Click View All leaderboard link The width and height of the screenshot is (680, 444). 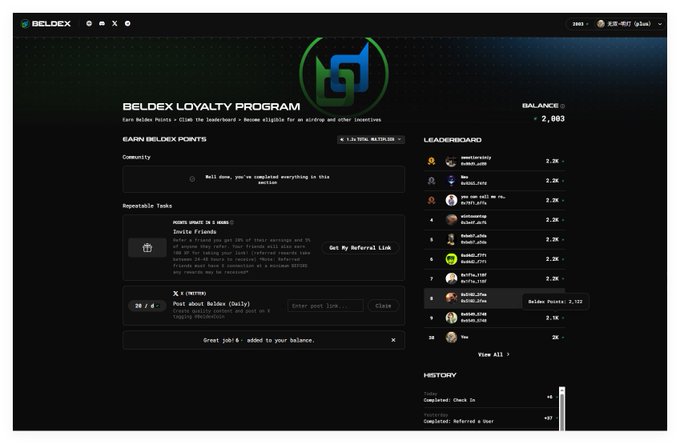click(x=494, y=354)
